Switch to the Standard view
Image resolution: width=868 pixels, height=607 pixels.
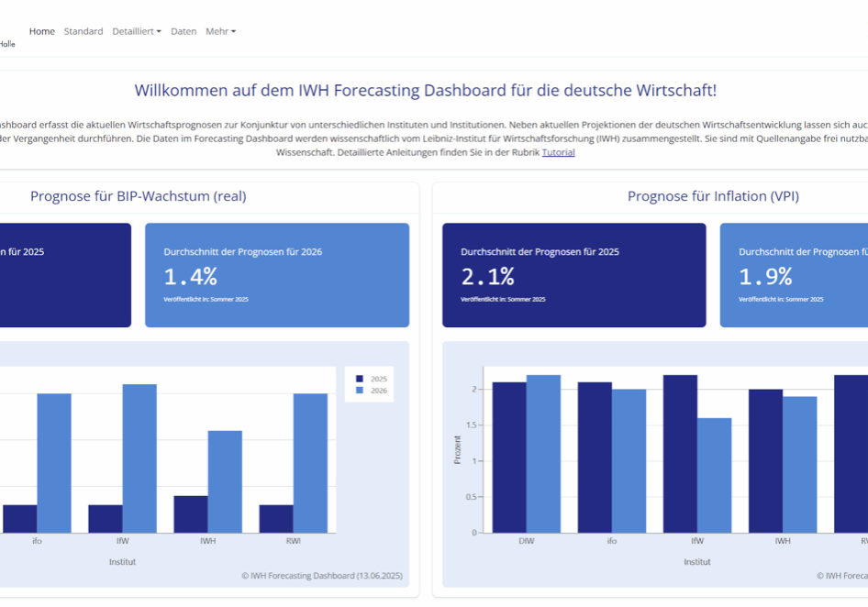click(83, 30)
